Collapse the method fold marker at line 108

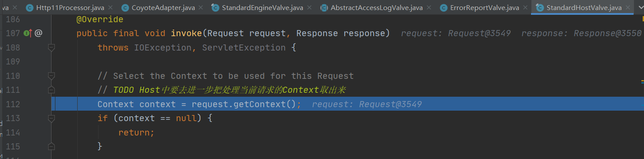coord(51,47)
